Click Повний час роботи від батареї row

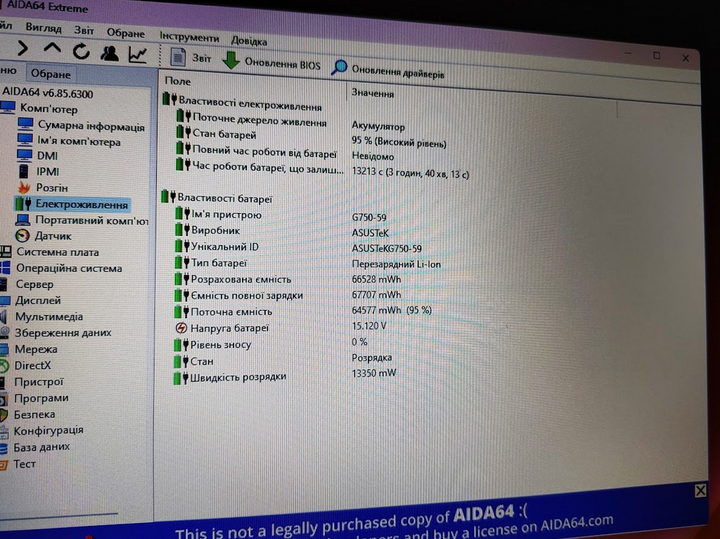[285, 153]
